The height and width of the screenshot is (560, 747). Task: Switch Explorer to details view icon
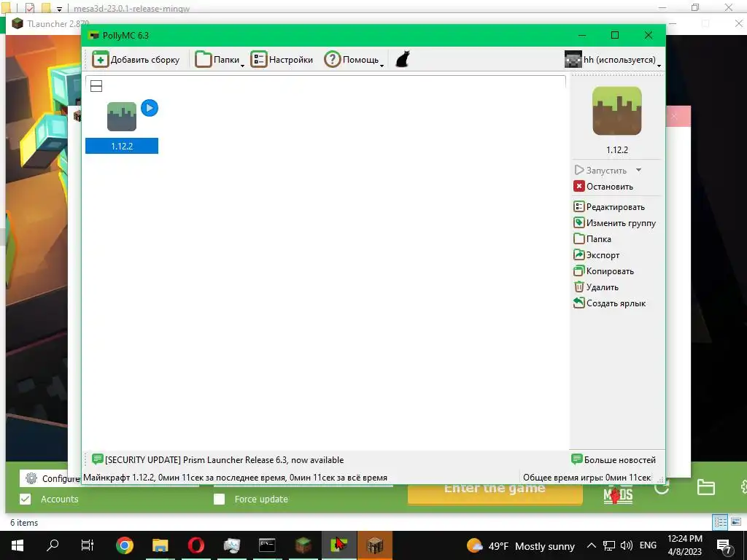pos(720,522)
